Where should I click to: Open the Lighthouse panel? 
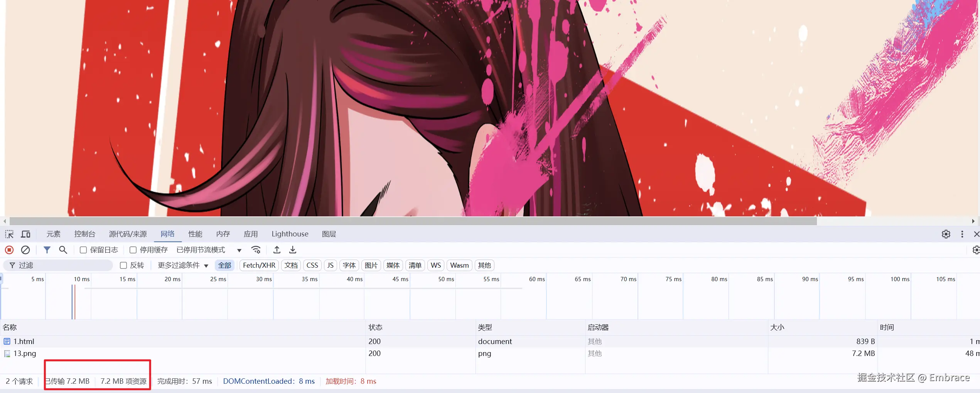[x=290, y=234]
